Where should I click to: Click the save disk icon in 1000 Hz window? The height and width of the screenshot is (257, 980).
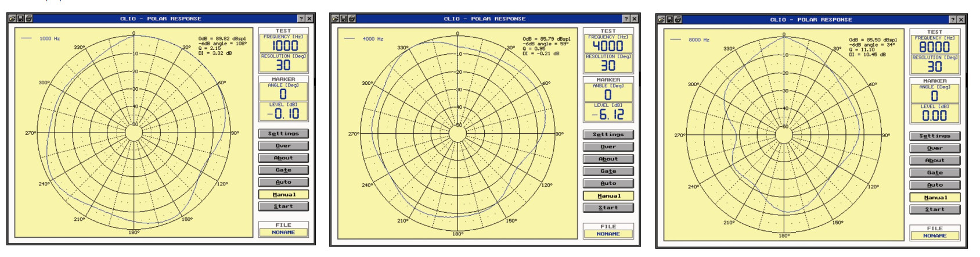20,19
